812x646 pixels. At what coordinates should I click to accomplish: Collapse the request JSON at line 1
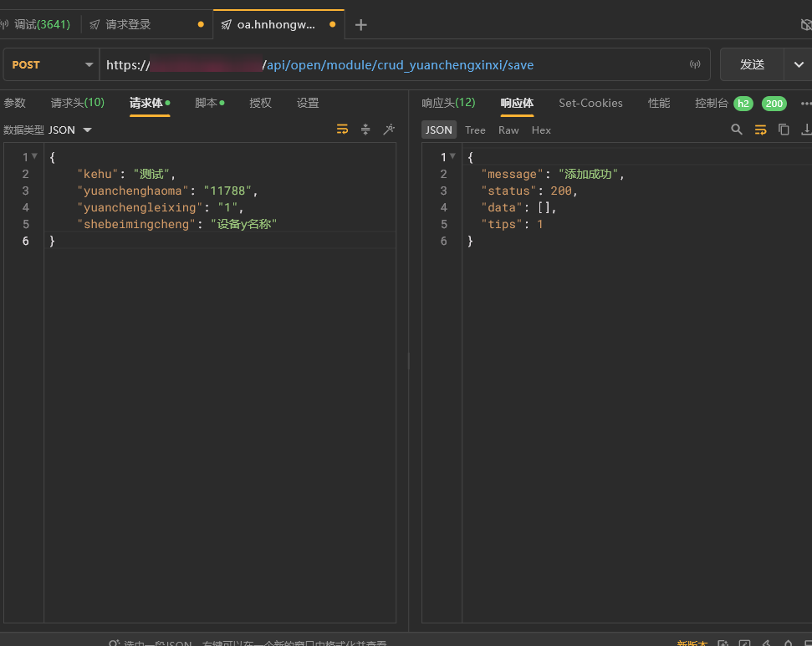click(x=34, y=156)
